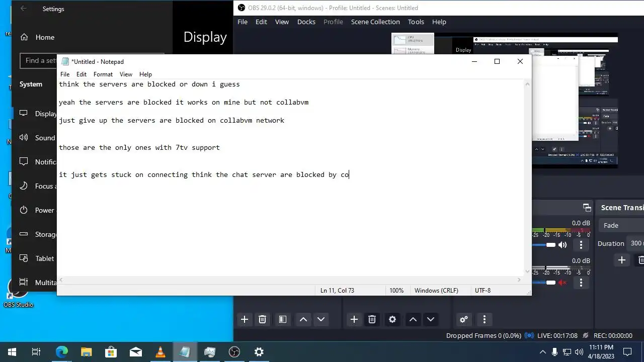
Task: Mute the first audio mixer channel speaker
Action: (x=562, y=245)
